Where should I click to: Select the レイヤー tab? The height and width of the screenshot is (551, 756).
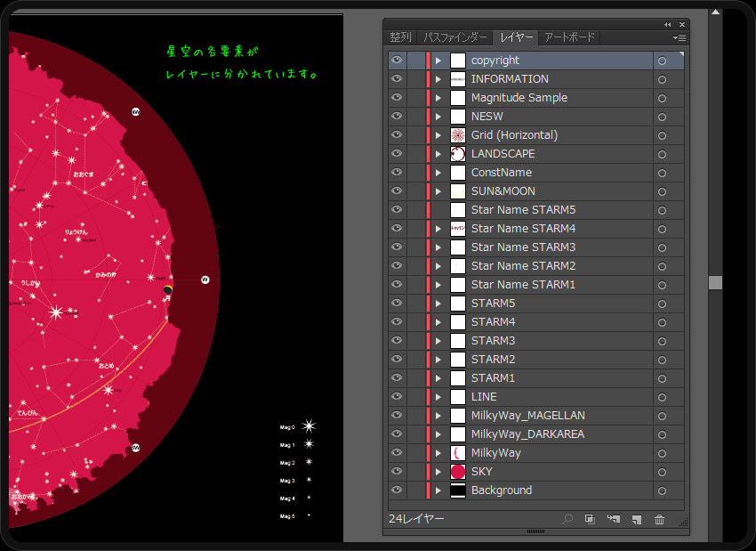coord(517,37)
